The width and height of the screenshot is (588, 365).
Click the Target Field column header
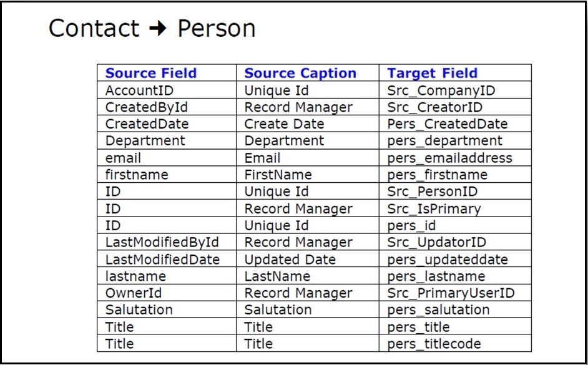[x=455, y=73]
